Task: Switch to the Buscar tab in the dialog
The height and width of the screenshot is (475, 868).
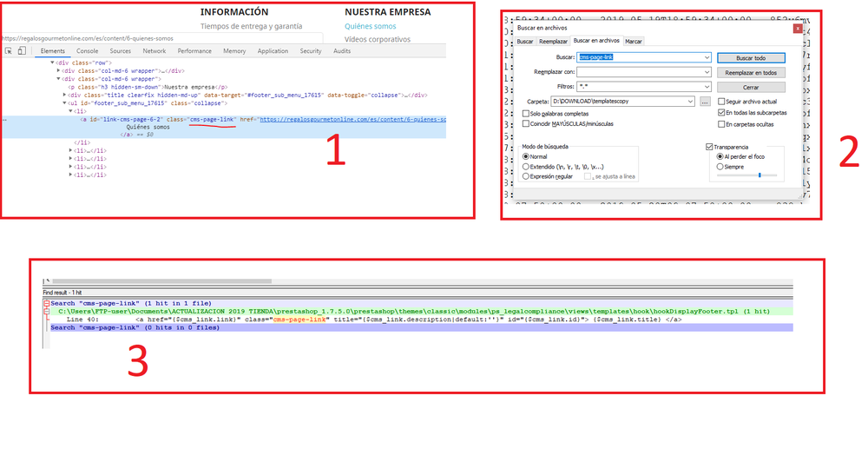Action: point(525,42)
